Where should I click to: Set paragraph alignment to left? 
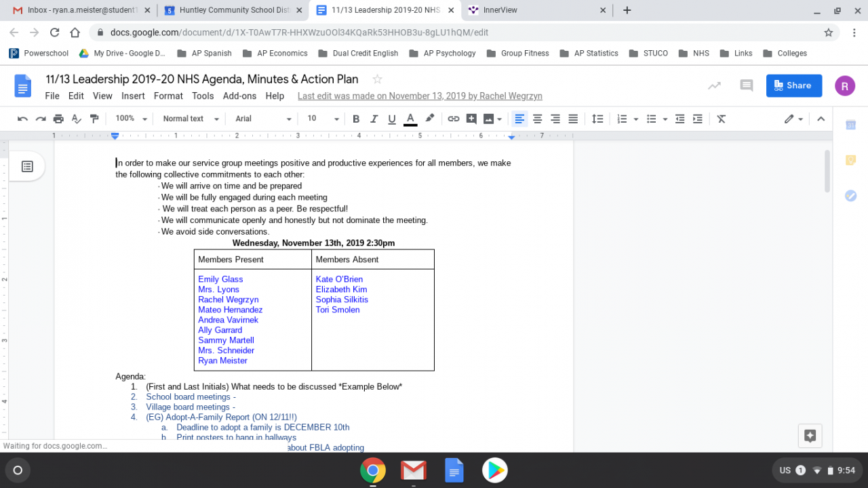pos(519,119)
